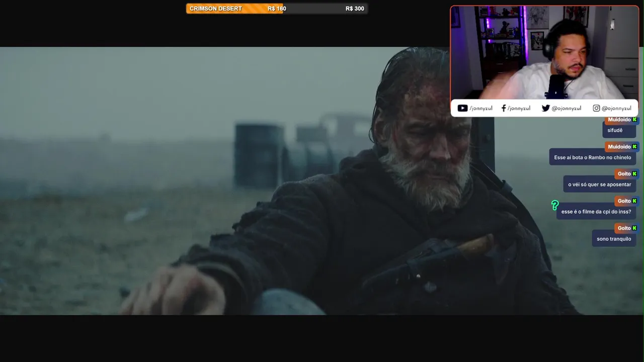This screenshot has width=644, height=362.
Task: Click the message 'Esse aí bota o Rambo no chinelo'
Action: (593, 157)
